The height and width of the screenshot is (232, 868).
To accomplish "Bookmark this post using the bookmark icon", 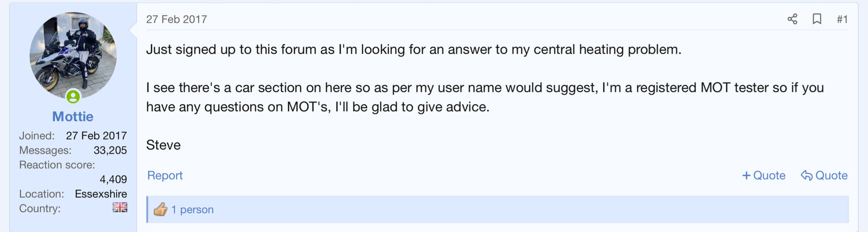I will pos(816,19).
